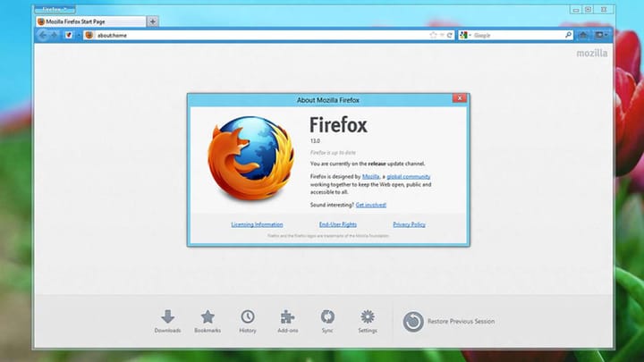This screenshot has height=362, width=644.
Task: Close the Firefox browser window
Action: click(604, 10)
